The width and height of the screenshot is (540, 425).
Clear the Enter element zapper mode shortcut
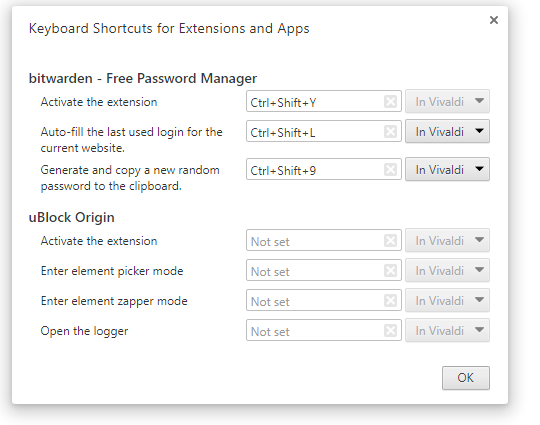[x=390, y=300]
